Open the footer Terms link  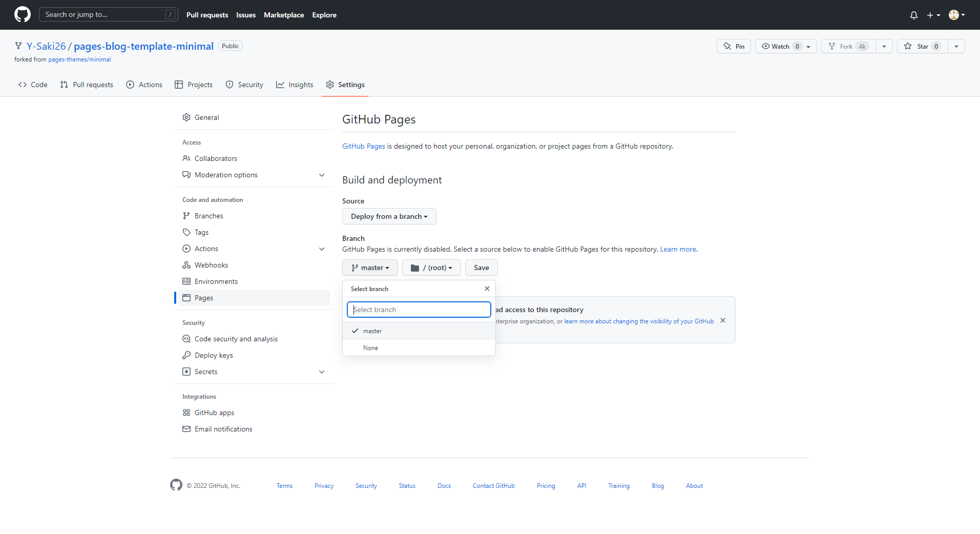(284, 486)
